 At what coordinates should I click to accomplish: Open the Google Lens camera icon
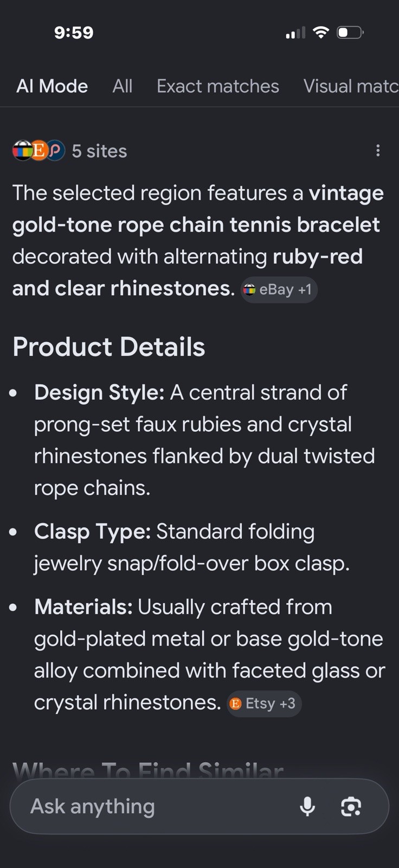(351, 807)
